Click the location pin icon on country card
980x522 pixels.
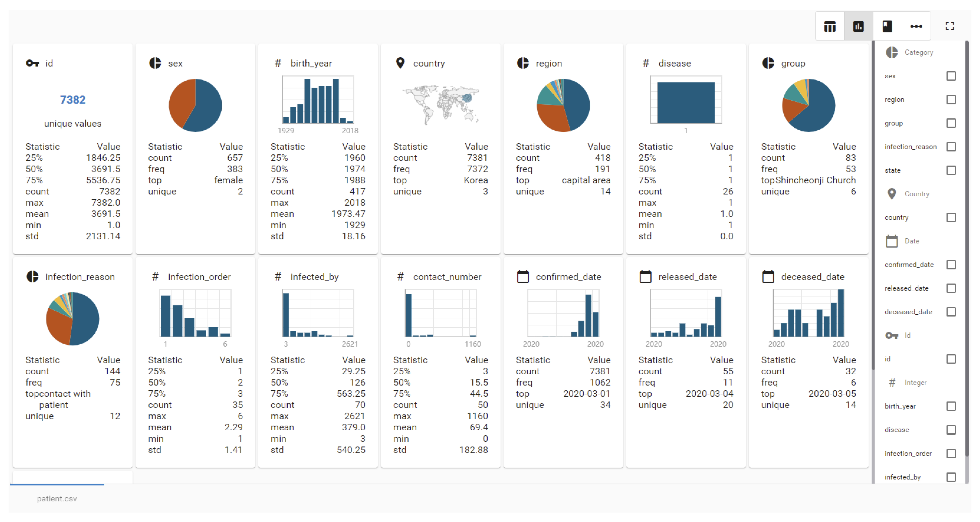click(x=400, y=63)
